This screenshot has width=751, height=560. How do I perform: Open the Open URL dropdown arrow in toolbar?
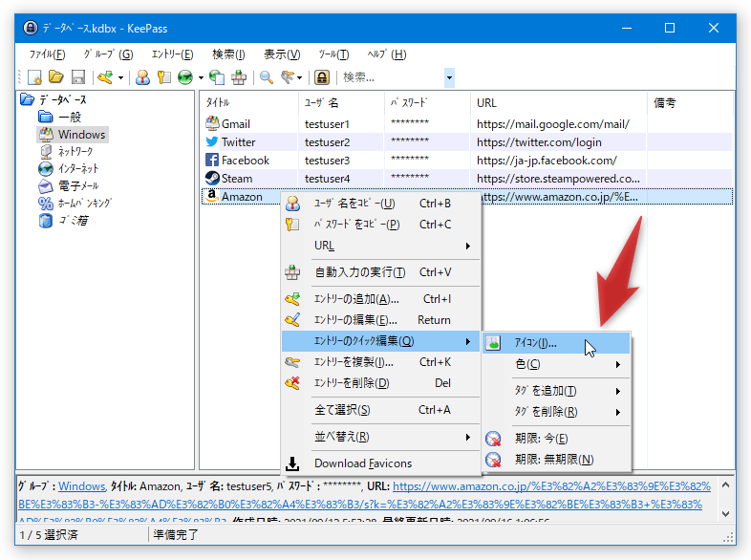(201, 77)
